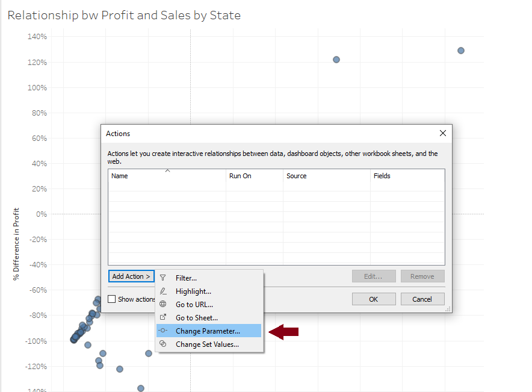
Task: Select the top-right scatter plot data point
Action: pos(461,51)
